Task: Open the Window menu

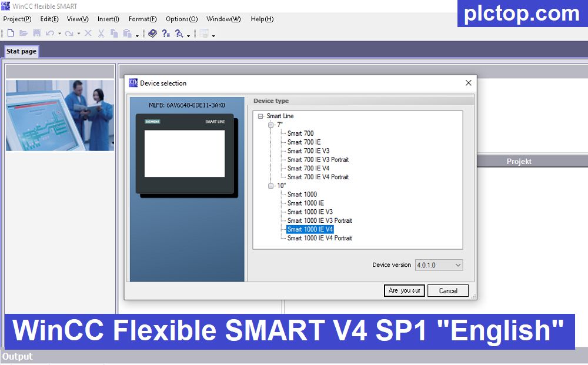Action: 223,19
